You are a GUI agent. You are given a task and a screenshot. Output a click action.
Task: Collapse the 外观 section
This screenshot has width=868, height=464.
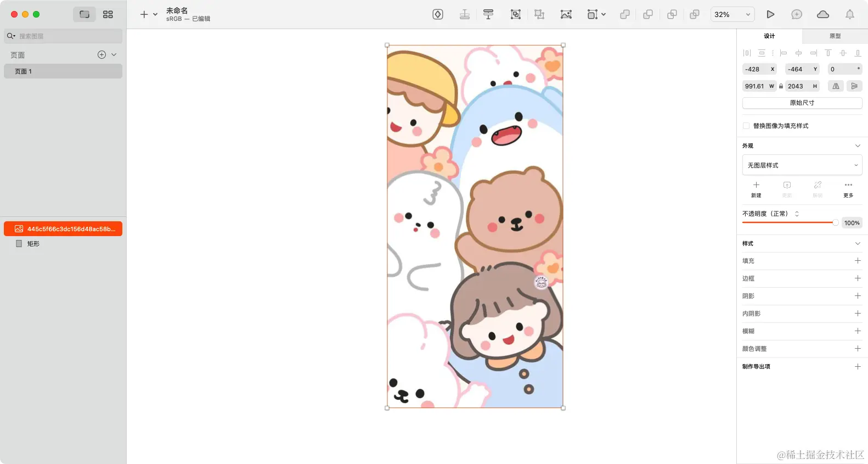point(858,146)
